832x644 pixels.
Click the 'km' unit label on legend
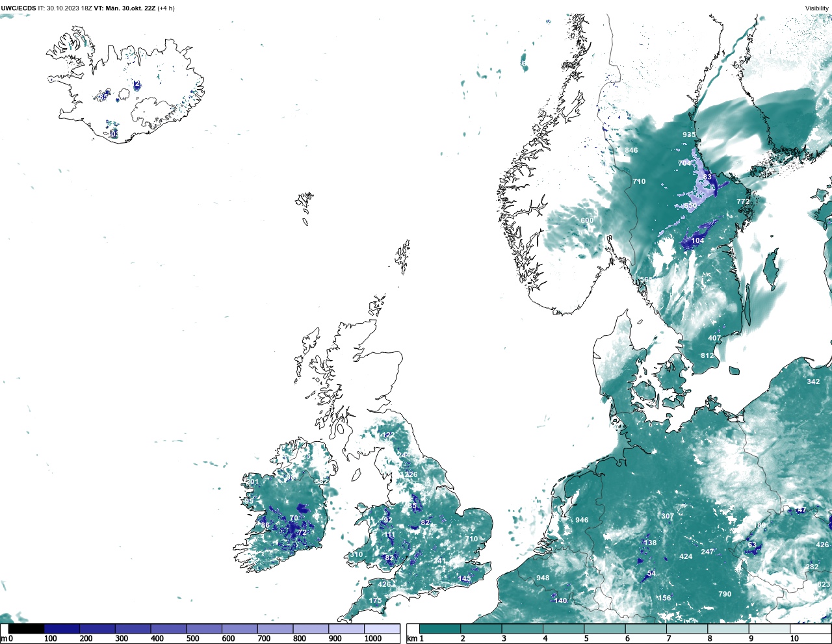(x=411, y=639)
